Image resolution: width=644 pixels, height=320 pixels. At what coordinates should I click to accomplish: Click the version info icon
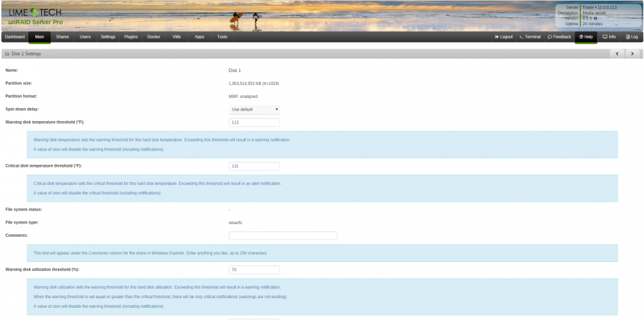coord(595,19)
